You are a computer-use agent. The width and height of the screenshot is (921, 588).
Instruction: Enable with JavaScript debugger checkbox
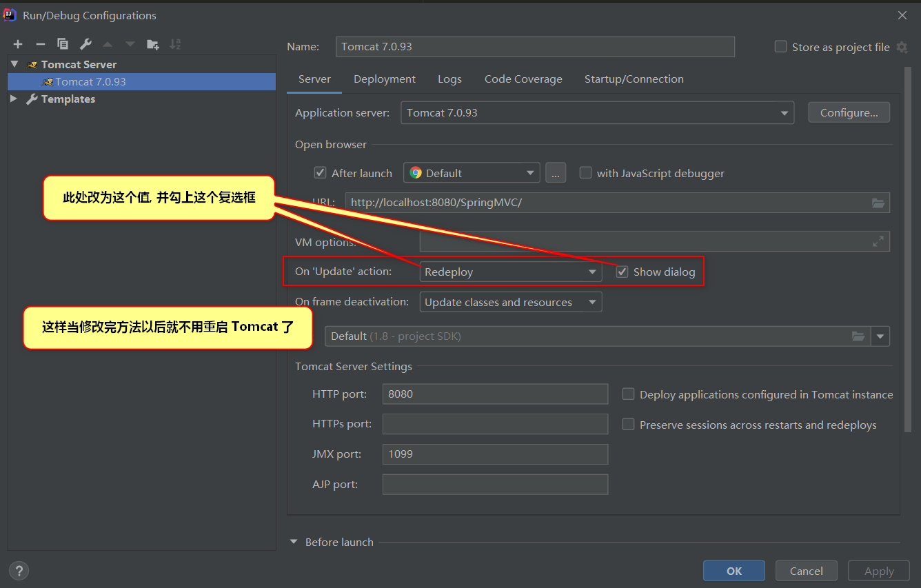tap(585, 173)
